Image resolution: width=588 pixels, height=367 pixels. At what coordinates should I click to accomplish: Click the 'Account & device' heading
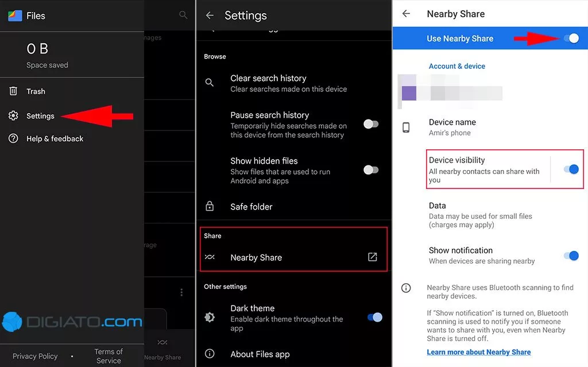[x=457, y=66]
